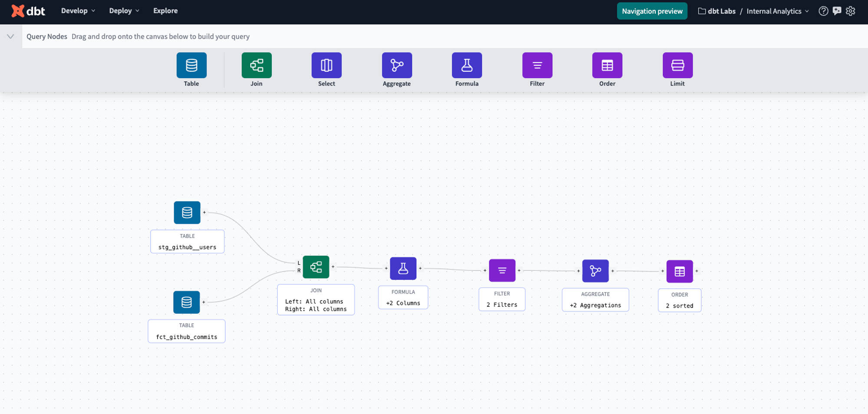Click the stg_github__users table node on canvas
Screen dimensions: 868x414
pos(187,213)
